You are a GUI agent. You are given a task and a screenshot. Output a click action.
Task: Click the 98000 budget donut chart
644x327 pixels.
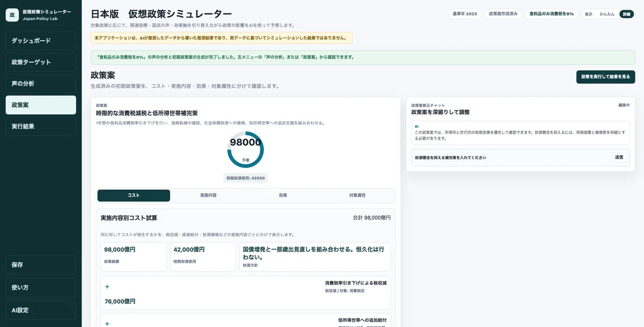[245, 149]
